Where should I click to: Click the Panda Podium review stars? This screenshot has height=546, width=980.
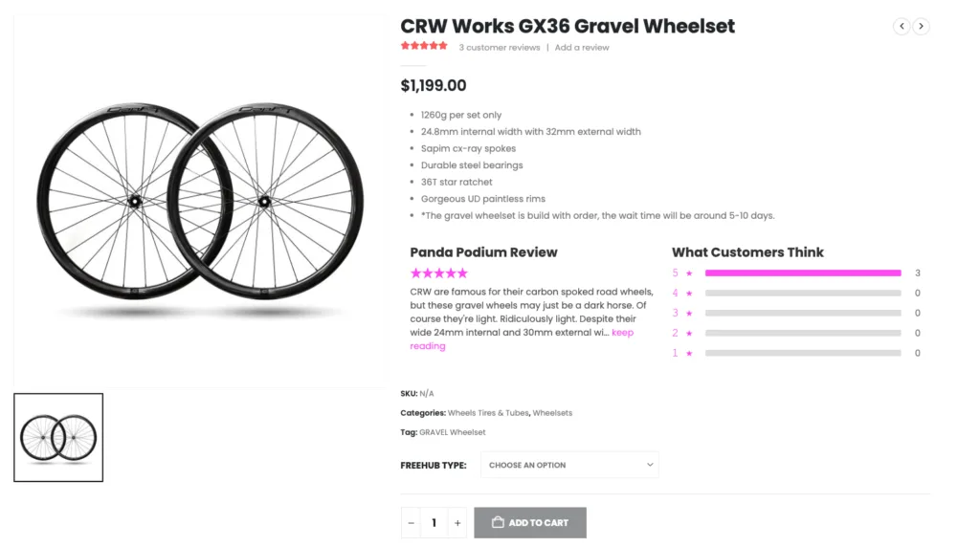pos(439,273)
